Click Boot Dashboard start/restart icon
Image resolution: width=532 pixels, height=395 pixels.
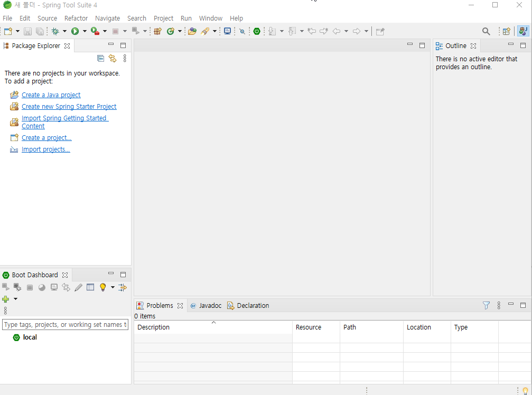point(6,287)
